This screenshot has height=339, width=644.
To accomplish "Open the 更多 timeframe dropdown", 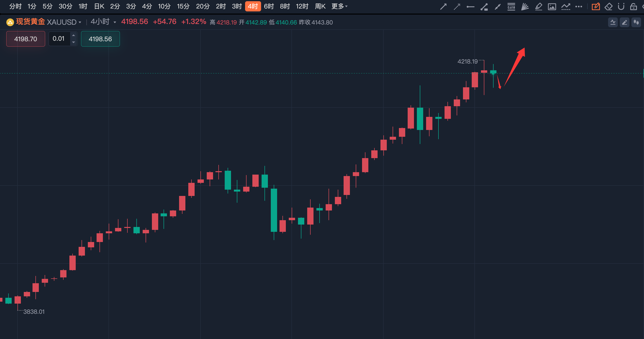I will point(339,6).
